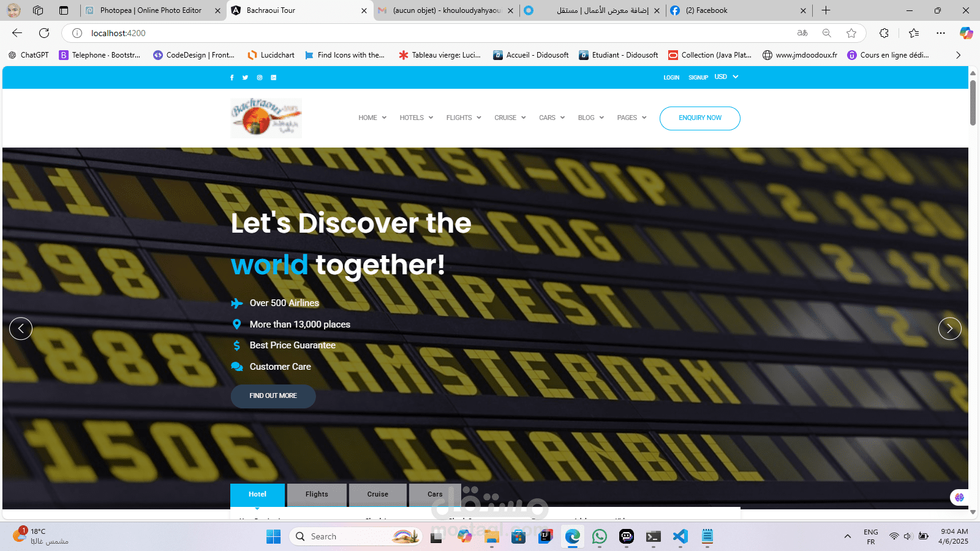Show hidden system tray icons
This screenshot has width=980, height=551.
[x=848, y=537]
